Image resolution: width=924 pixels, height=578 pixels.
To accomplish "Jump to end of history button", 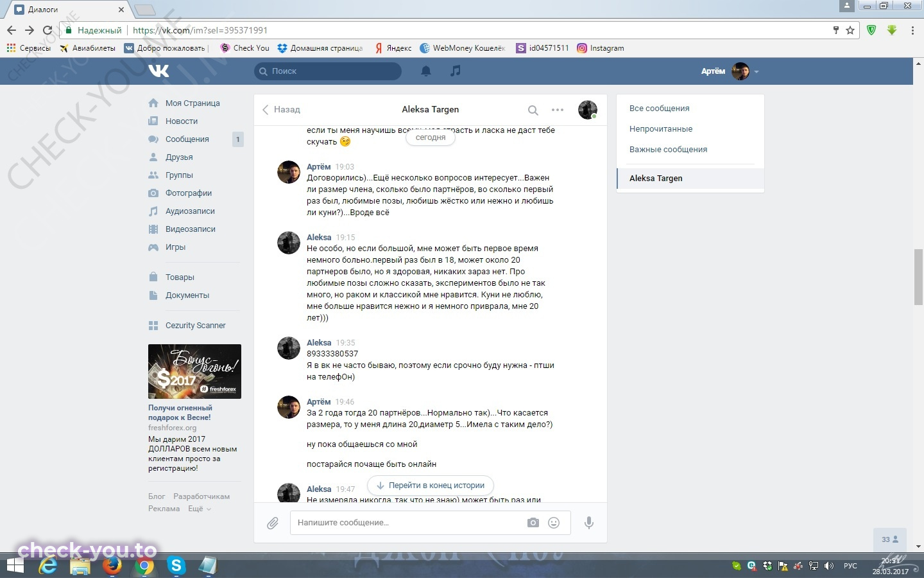I will pyautogui.click(x=431, y=486).
